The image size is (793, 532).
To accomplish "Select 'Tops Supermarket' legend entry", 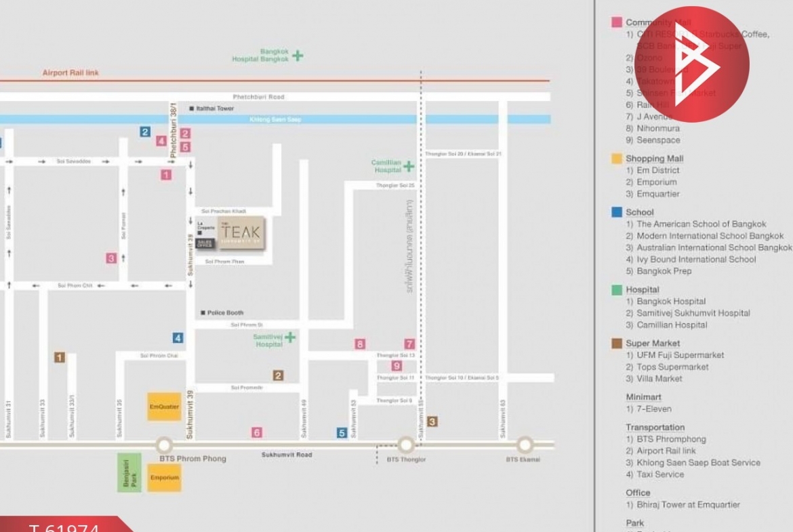I will point(672,367).
